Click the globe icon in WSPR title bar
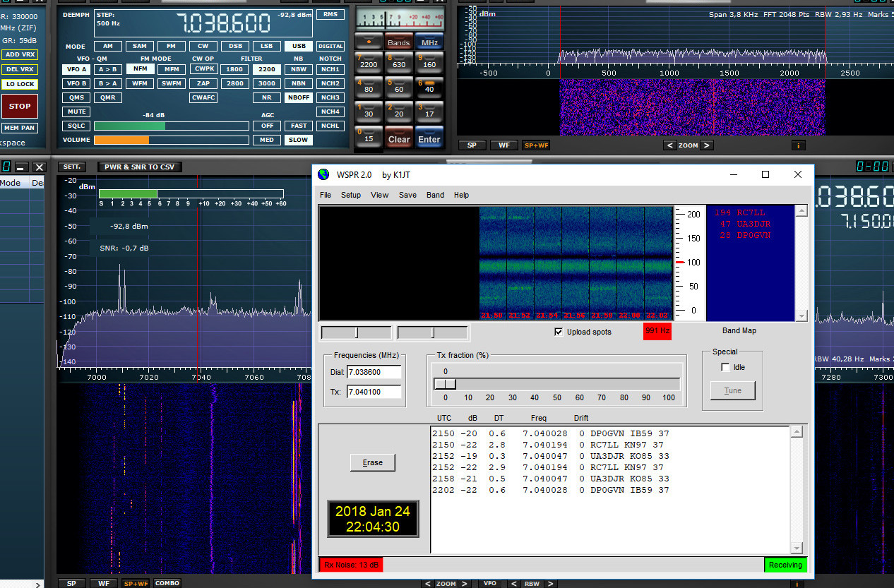The width and height of the screenshot is (894, 588). point(323,174)
